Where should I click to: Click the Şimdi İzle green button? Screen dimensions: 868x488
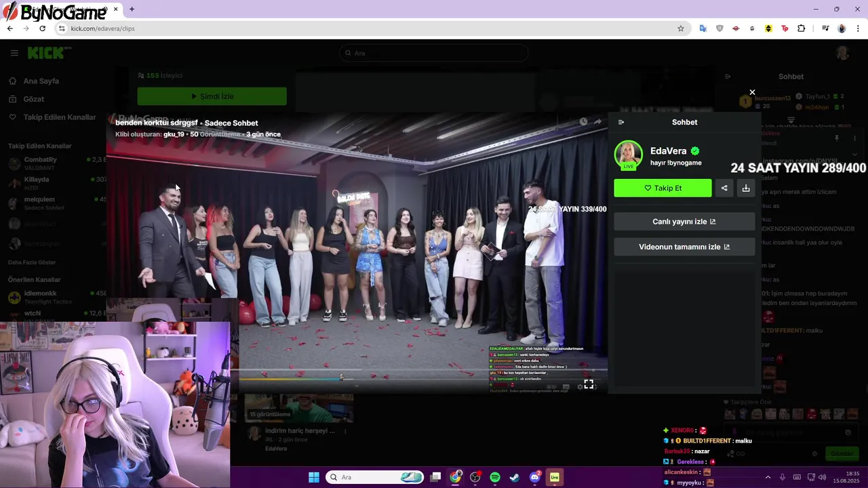pyautogui.click(x=212, y=96)
